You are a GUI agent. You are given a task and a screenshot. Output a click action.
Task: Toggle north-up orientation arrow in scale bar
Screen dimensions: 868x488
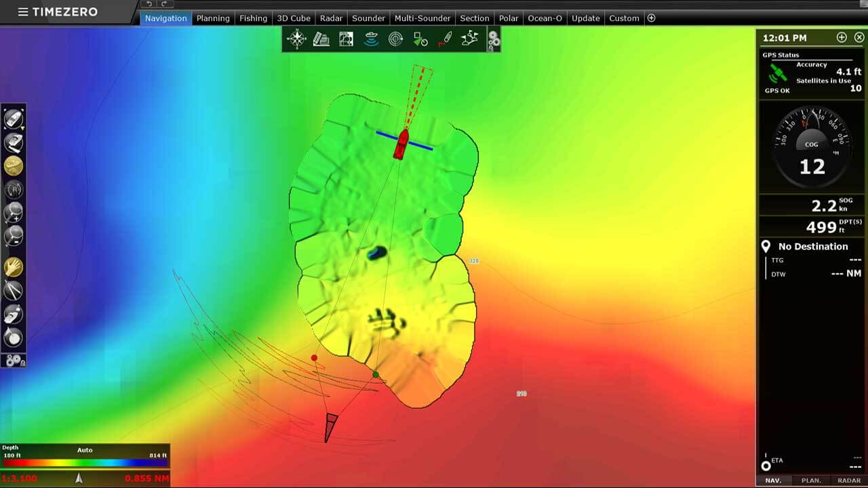pos(79,479)
